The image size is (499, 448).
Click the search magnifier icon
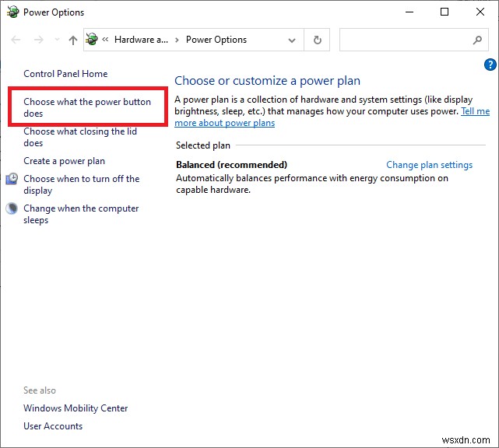coord(477,40)
